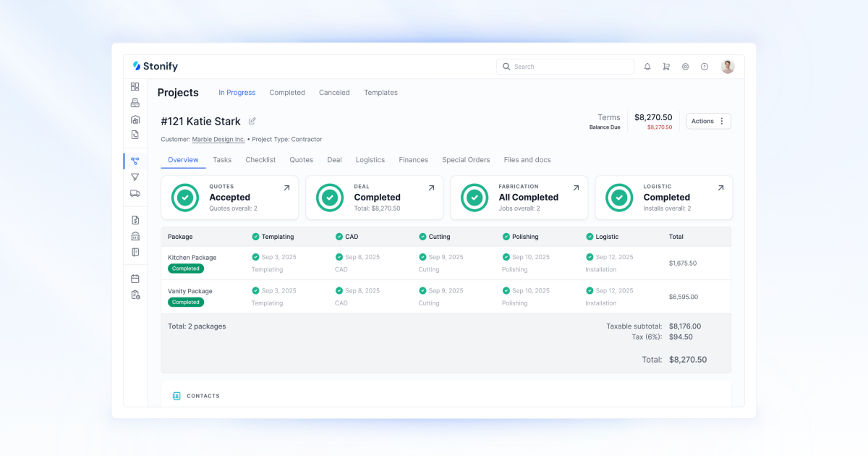Click the Contacts section header
Screen dimensions: 868x456
click(x=203, y=396)
